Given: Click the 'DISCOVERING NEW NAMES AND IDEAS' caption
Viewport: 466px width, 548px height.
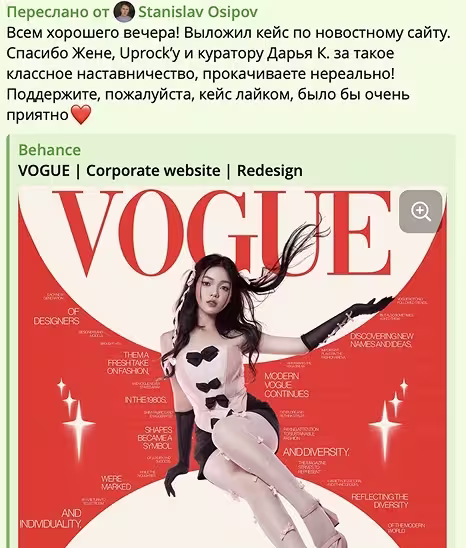Looking at the screenshot, I should (382, 340).
